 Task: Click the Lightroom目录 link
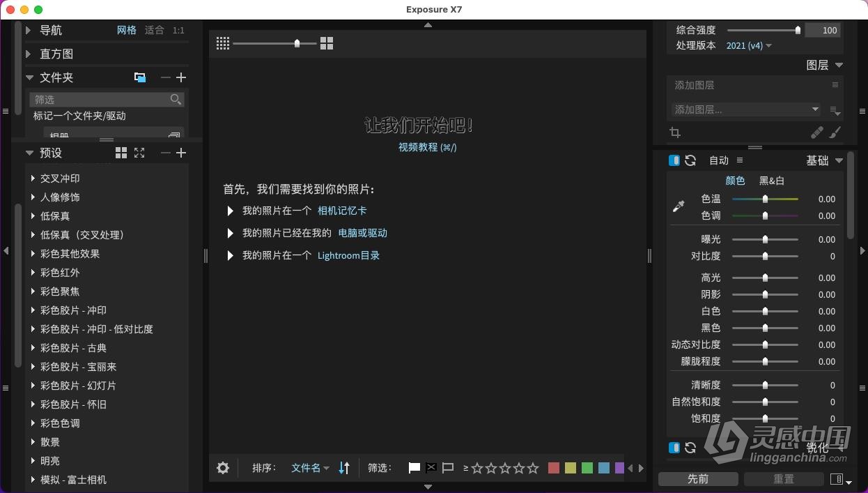348,255
